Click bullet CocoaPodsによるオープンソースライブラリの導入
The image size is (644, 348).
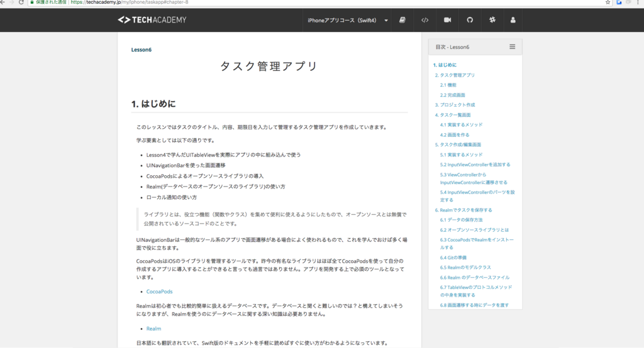tap(205, 176)
